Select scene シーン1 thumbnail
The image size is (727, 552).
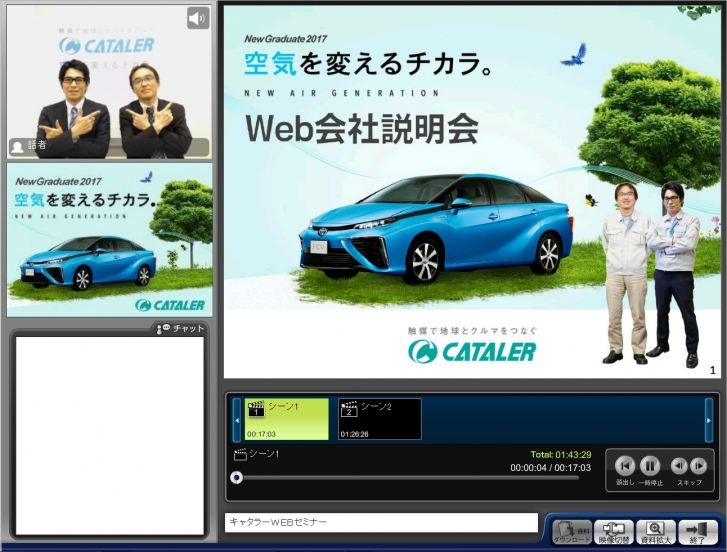[x=287, y=419]
